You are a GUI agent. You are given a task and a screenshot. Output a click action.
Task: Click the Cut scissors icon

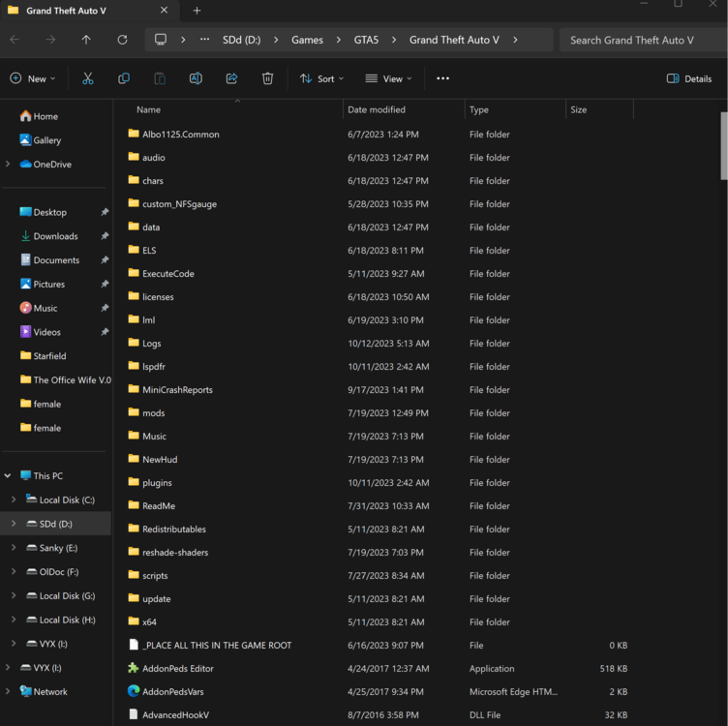88,78
